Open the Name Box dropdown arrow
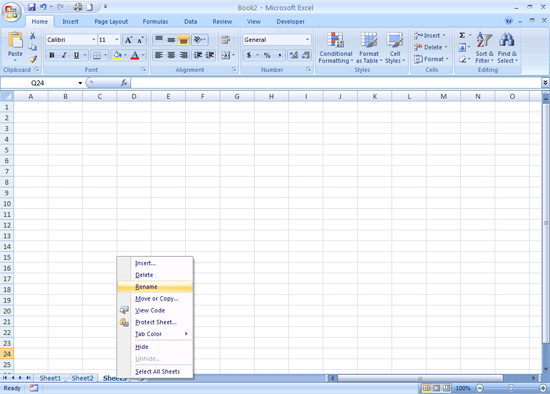Viewport: 550px width, 394px height. click(80, 83)
